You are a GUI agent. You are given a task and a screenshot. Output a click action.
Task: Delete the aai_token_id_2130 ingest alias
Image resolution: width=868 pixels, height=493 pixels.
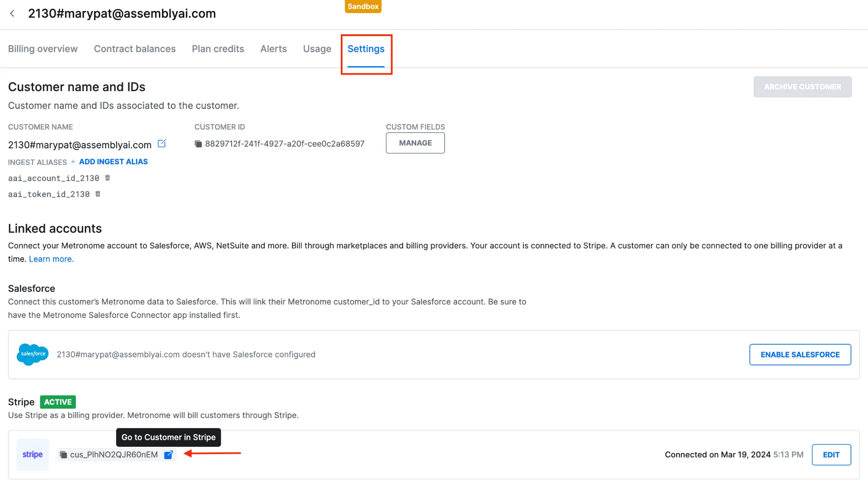(x=98, y=194)
